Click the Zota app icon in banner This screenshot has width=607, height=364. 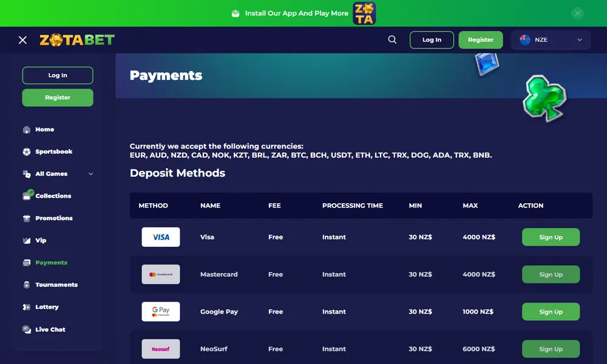[x=364, y=13]
